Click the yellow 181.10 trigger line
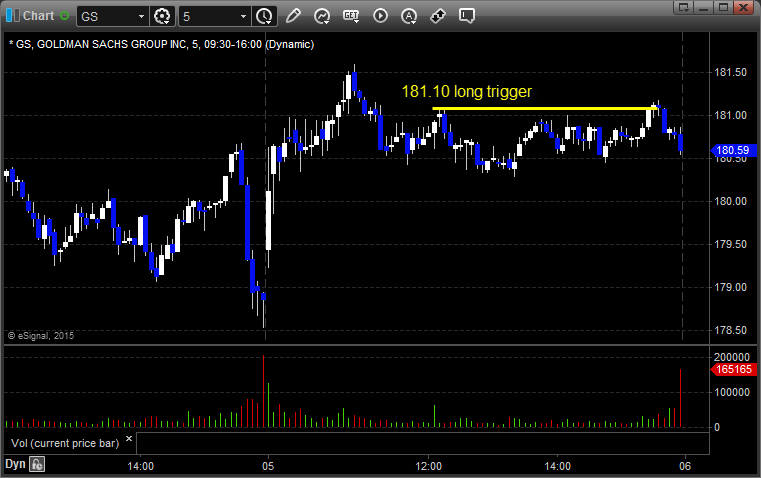761x478 pixels. point(545,108)
